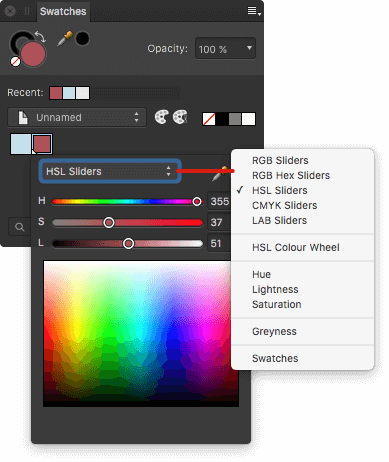Click the saturation slider handle
The height and width of the screenshot is (462, 389).
(109, 222)
